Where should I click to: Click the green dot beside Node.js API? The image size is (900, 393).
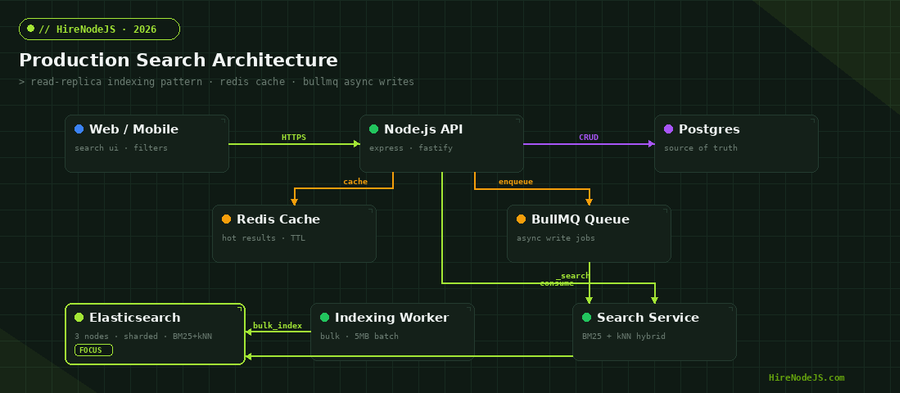click(374, 129)
